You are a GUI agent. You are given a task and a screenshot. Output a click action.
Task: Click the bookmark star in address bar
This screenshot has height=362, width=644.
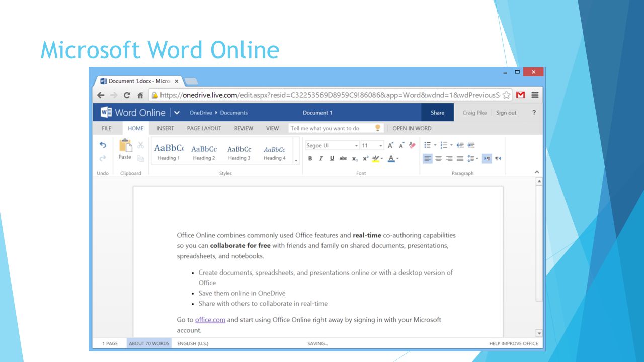point(507,95)
